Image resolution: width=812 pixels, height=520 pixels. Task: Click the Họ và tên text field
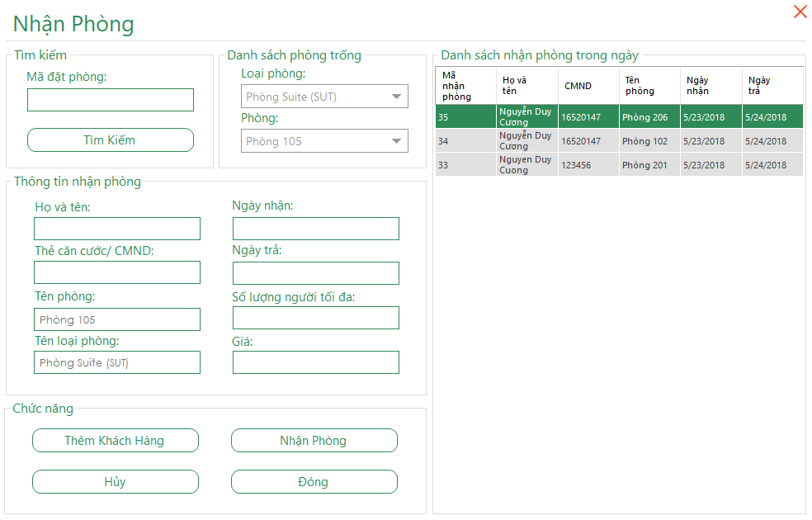click(x=116, y=229)
